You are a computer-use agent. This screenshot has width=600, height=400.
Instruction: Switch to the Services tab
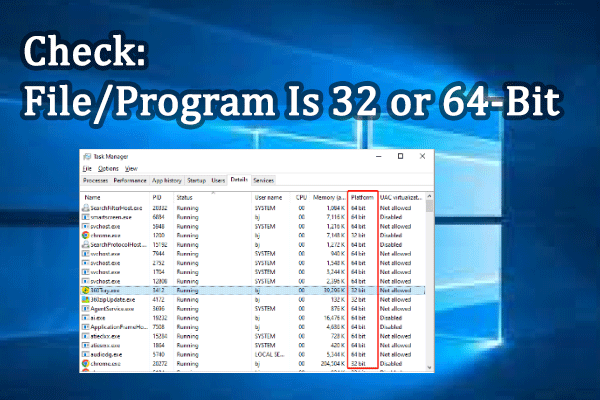pyautogui.click(x=264, y=180)
